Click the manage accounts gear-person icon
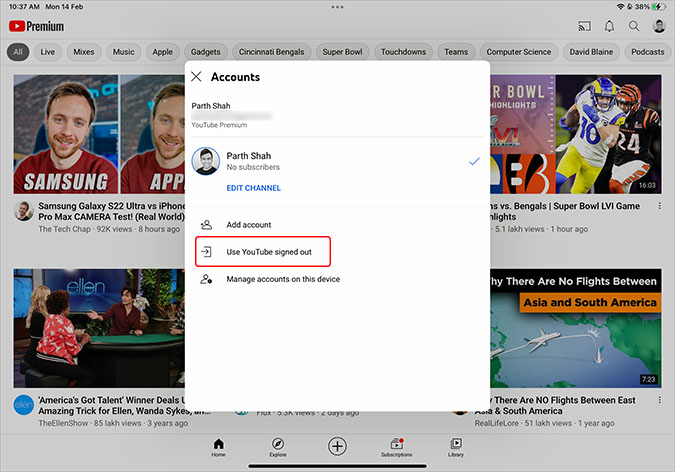 [x=206, y=279]
